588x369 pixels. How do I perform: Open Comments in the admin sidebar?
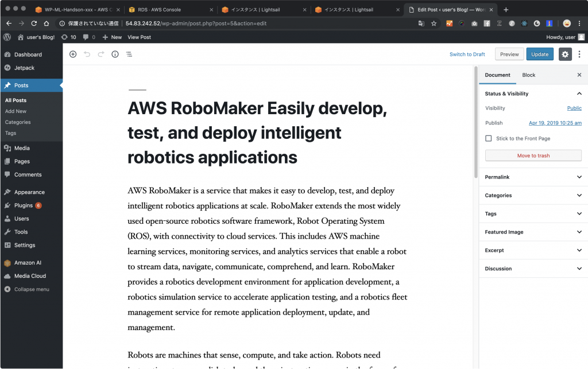point(32,174)
